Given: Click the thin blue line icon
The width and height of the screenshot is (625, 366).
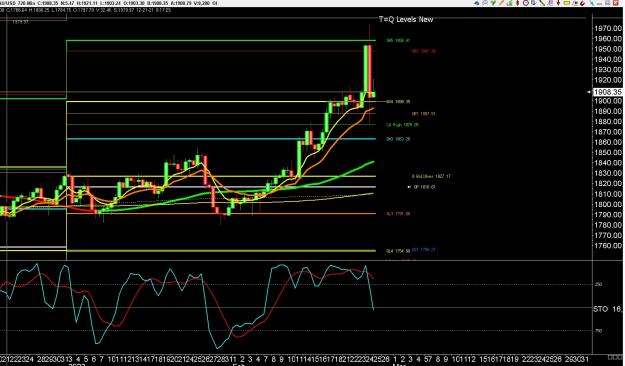Looking at the screenshot, I should click(592, 3).
